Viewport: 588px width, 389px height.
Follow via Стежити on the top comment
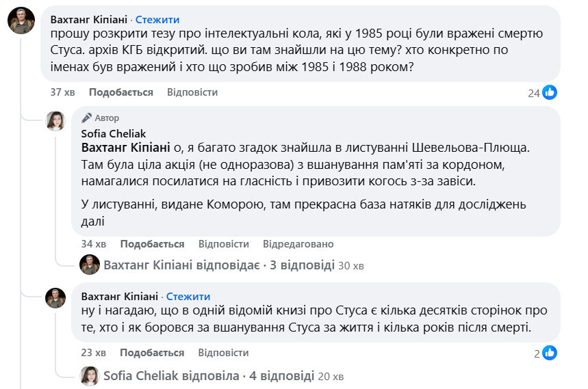coord(157,20)
